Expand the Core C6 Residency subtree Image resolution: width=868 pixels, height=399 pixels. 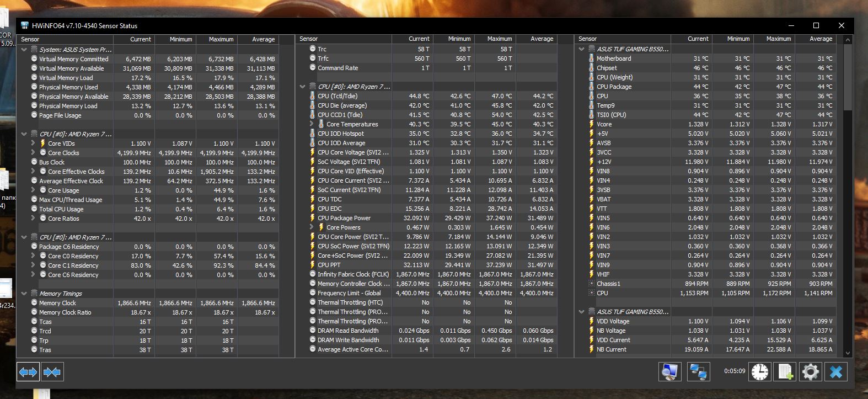[34, 275]
